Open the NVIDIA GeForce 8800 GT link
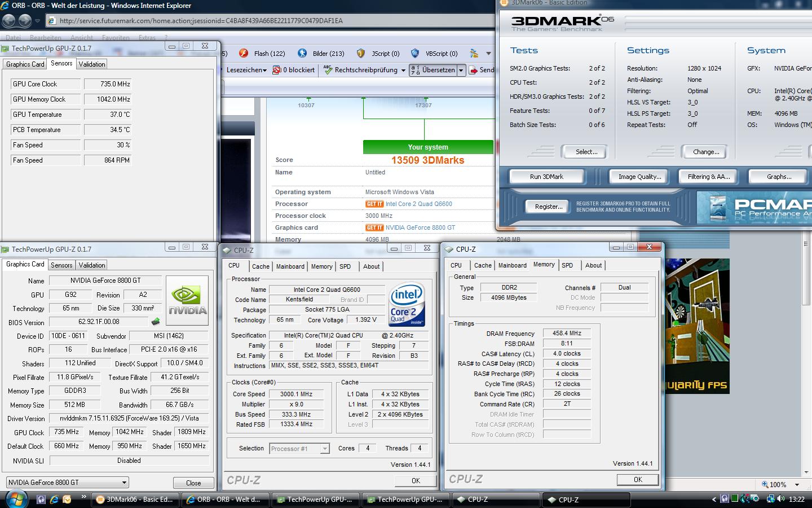 point(420,227)
